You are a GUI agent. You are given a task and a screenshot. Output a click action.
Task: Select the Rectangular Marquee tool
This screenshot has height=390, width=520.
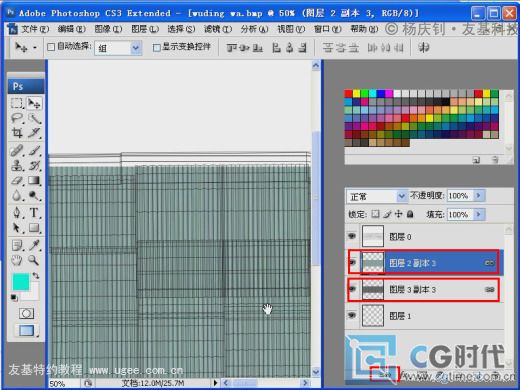[x=17, y=103]
